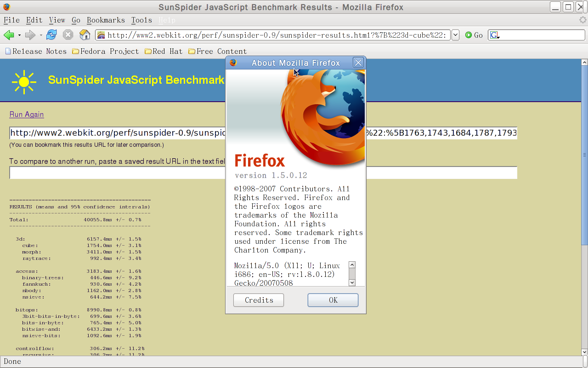Click the Back arrow navigation icon
Screen dimensions: 588x368
pos(9,35)
